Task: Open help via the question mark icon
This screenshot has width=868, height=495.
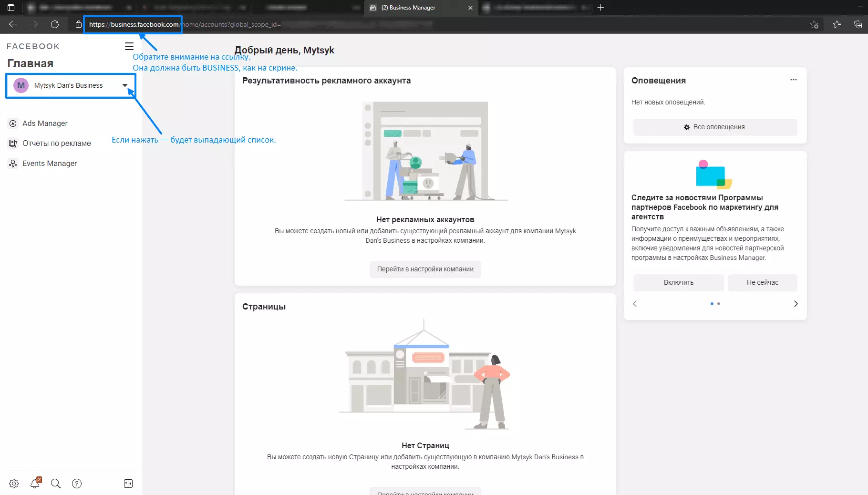Action: click(77, 484)
